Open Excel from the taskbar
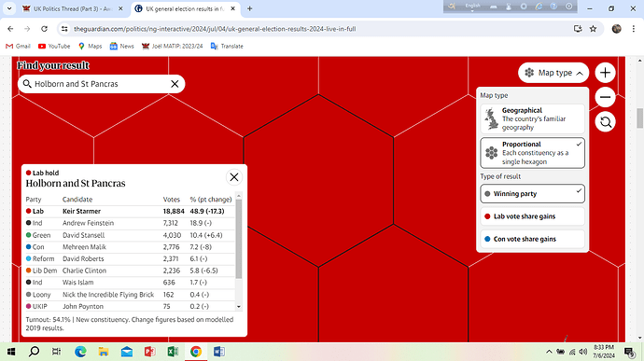 (173, 352)
